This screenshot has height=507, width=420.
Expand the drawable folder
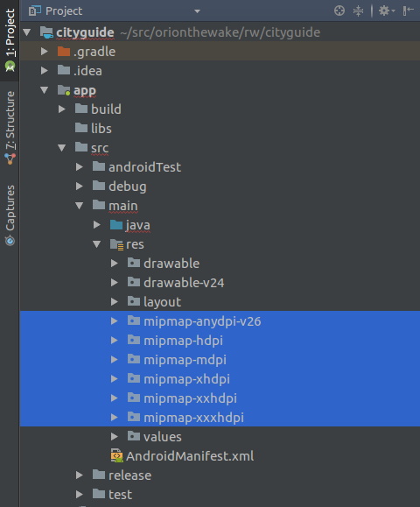tap(114, 264)
